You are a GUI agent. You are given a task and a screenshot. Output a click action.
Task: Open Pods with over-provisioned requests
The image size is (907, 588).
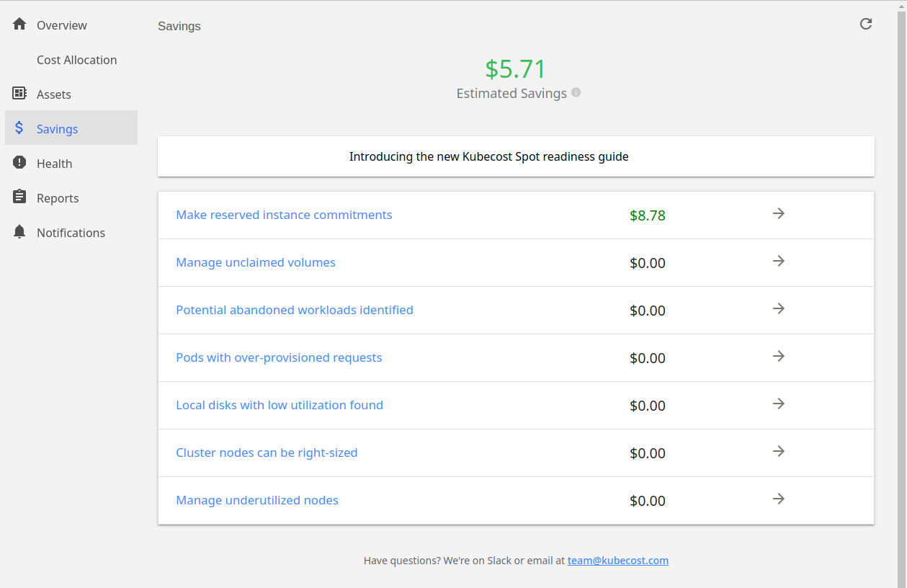(279, 357)
